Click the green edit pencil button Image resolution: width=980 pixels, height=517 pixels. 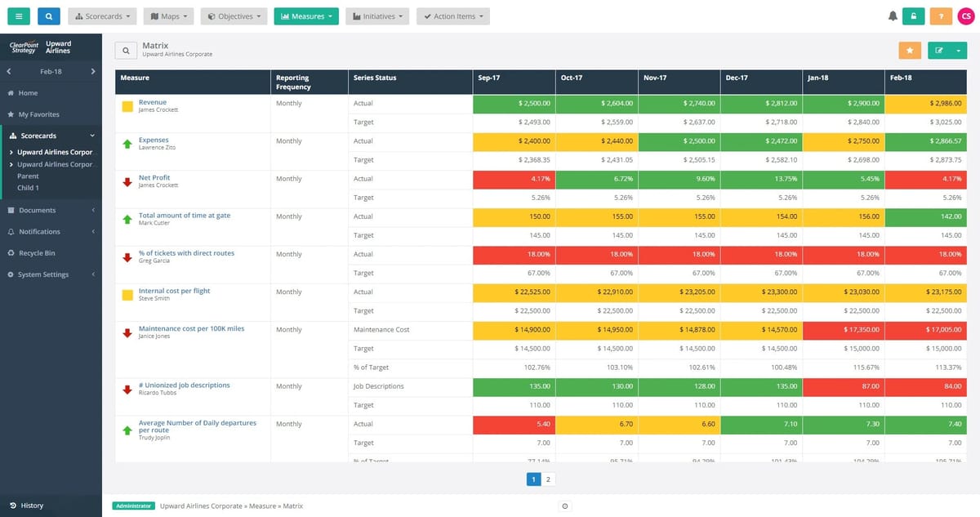[x=939, y=51]
